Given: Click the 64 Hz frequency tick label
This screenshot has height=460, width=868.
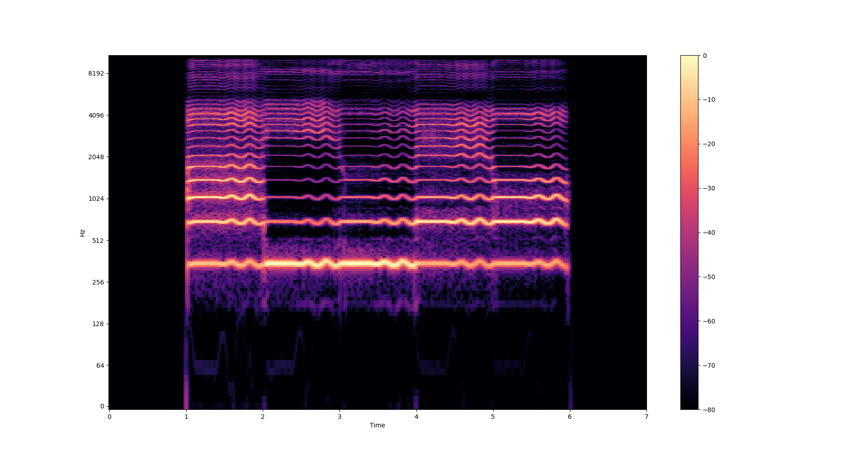Looking at the screenshot, I should point(99,365).
